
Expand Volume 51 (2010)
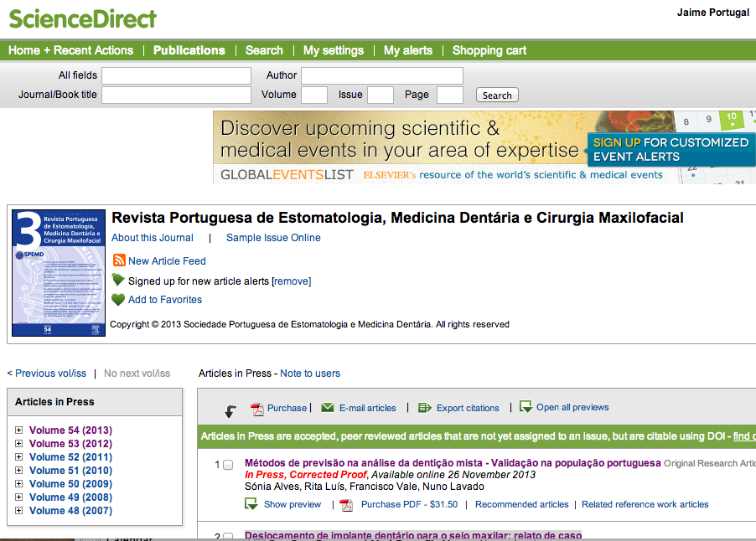(18, 470)
